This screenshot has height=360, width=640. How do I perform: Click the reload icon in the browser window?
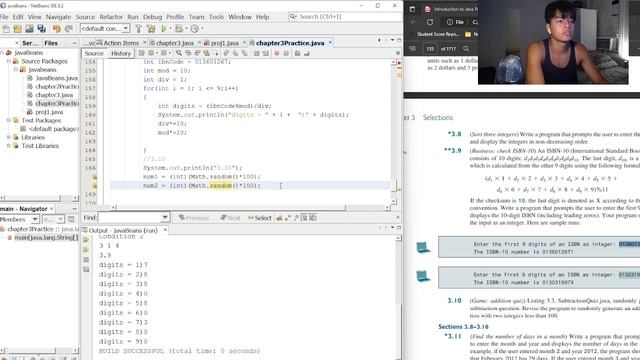tap(430, 22)
